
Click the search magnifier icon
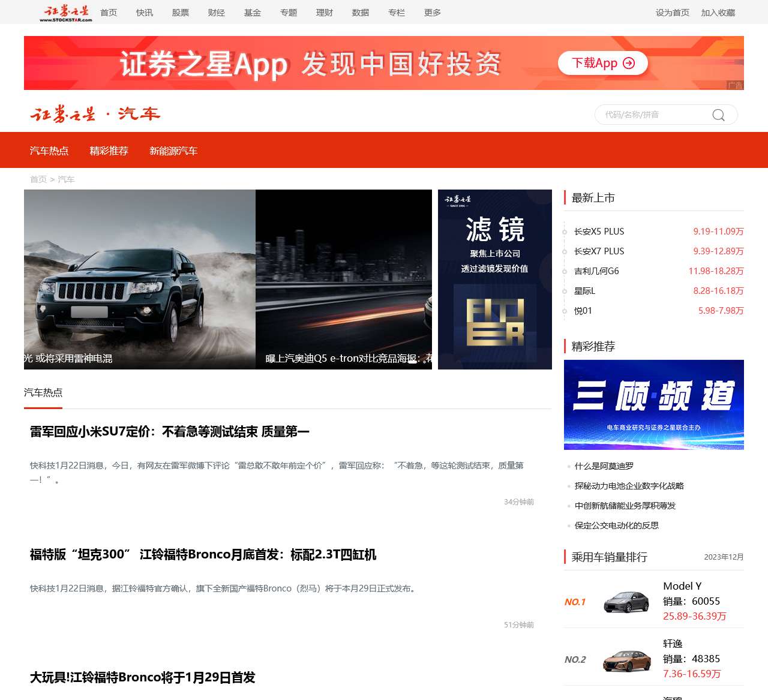pyautogui.click(x=718, y=115)
